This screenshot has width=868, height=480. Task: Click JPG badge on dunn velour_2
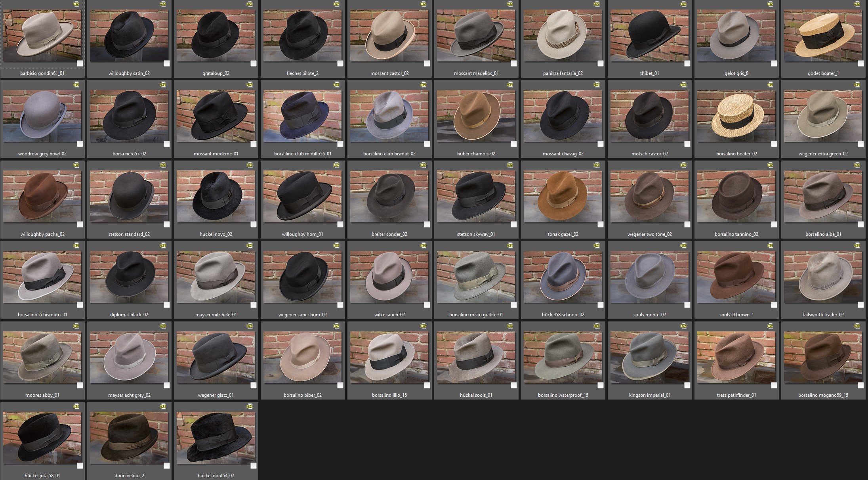(163, 406)
